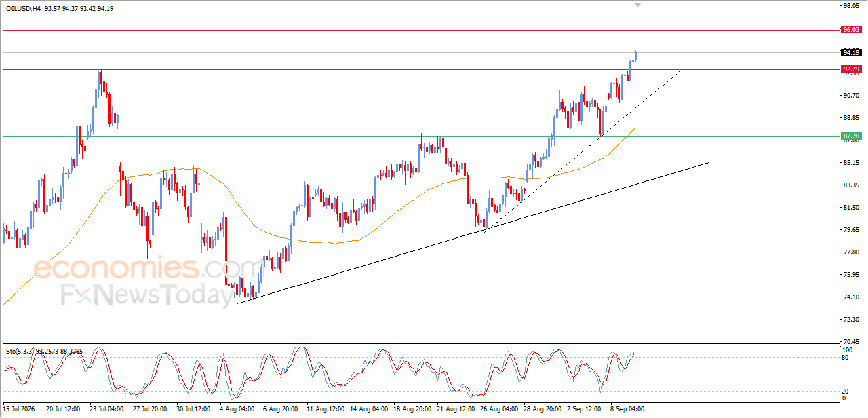Click the 4 Aug 04:00 time label
868x418 pixels.
click(x=237, y=409)
